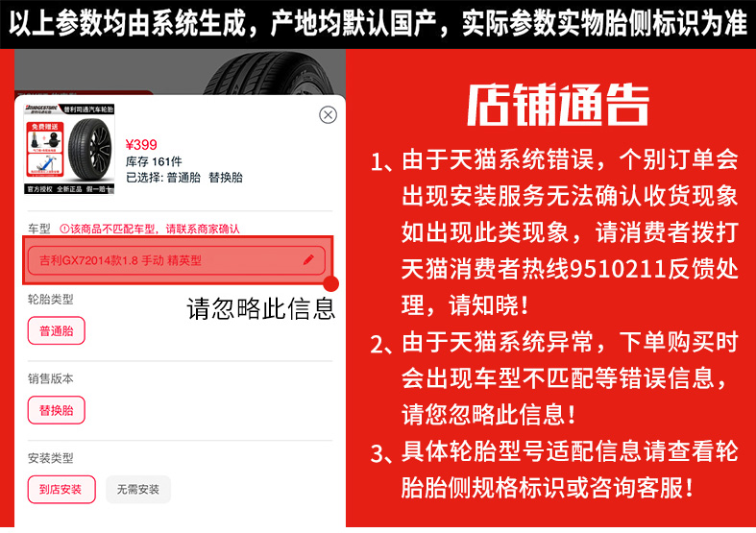Click the 安装类型 section label

click(51, 458)
